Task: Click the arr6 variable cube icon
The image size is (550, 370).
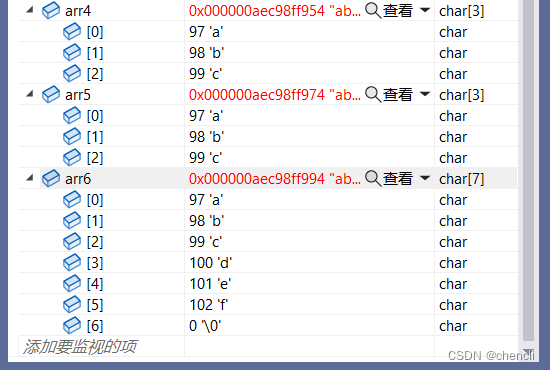Action: (51, 179)
